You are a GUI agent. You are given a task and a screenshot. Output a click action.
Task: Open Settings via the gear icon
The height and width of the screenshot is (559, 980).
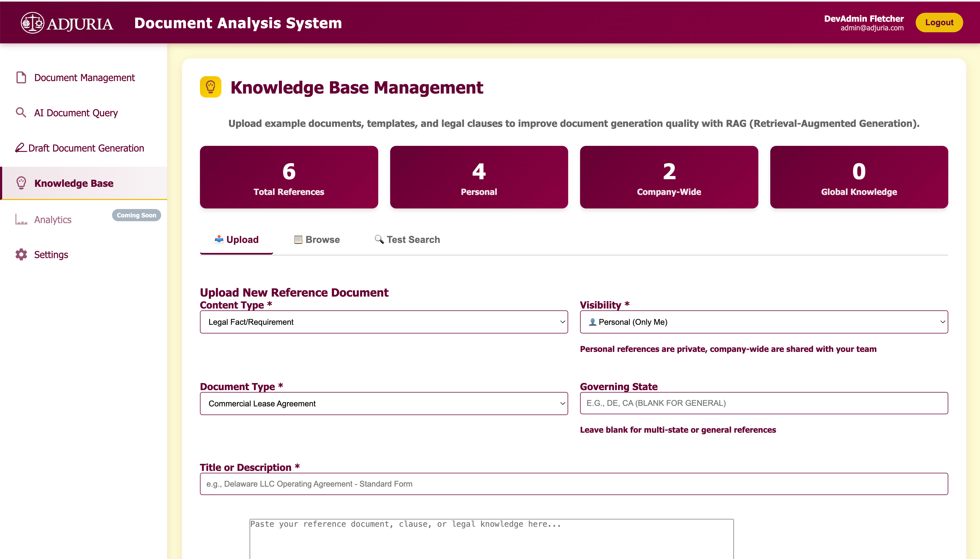click(x=21, y=254)
